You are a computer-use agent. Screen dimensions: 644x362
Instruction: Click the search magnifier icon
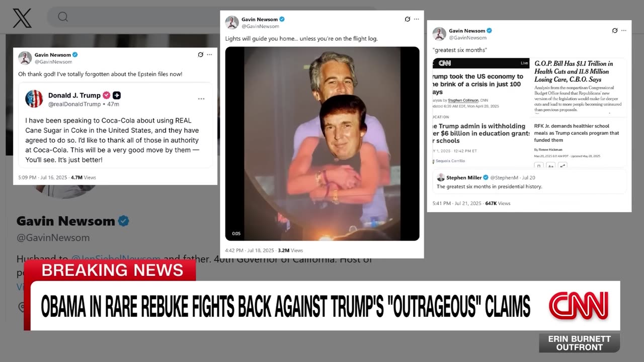(63, 17)
